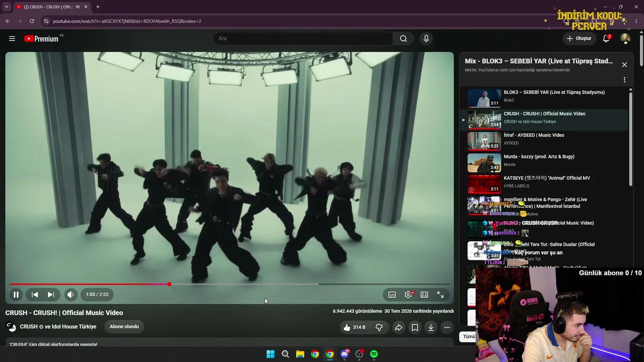Click the 1:03 / 2:53 time display
This screenshot has width=644, height=362.
tap(97, 295)
